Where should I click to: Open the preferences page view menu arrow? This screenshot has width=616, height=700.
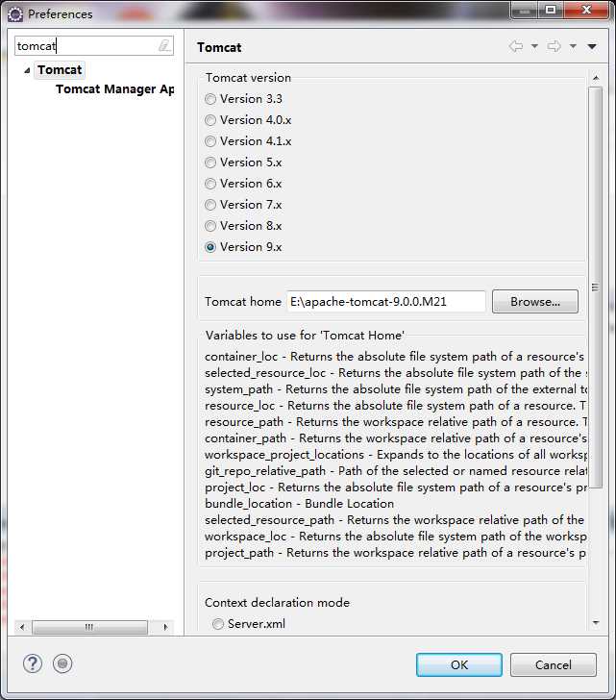[x=592, y=46]
